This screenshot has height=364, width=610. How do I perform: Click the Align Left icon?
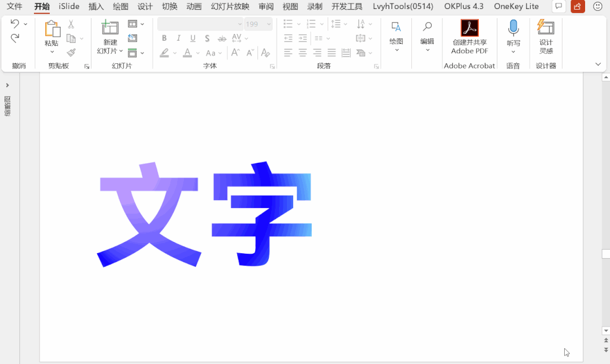pos(288,53)
